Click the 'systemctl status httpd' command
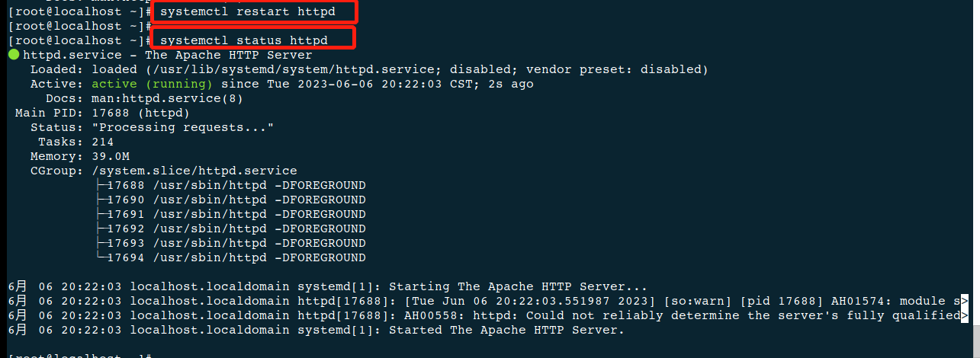Image resolution: width=980 pixels, height=358 pixels. pos(244,40)
